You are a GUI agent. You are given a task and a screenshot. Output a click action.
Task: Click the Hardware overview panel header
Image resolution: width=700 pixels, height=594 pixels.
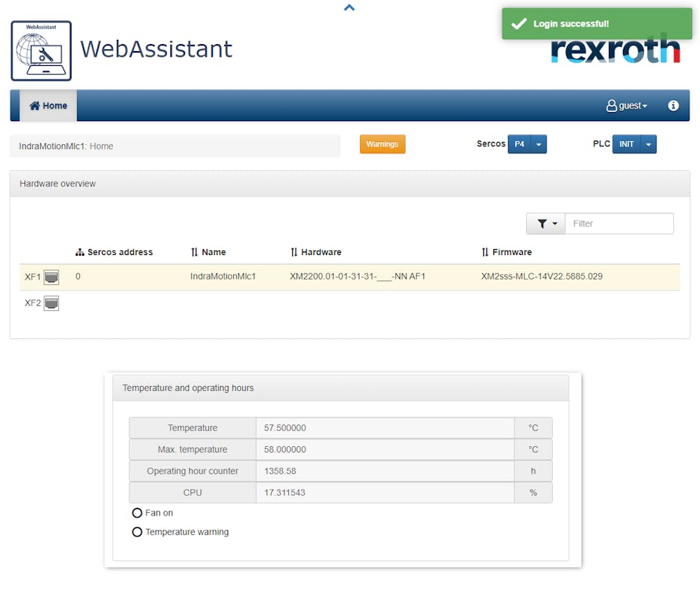coord(350,184)
